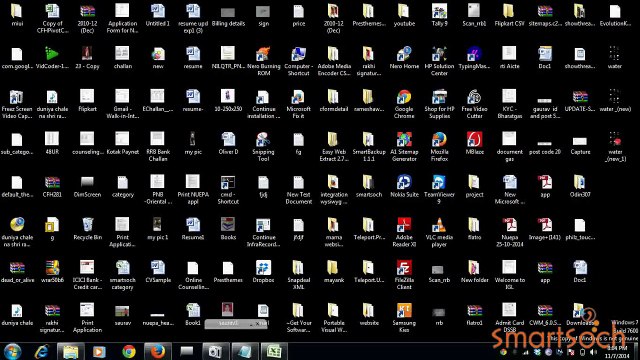
Task: Open the cmd - Shortcut icon
Action: pos(228,182)
